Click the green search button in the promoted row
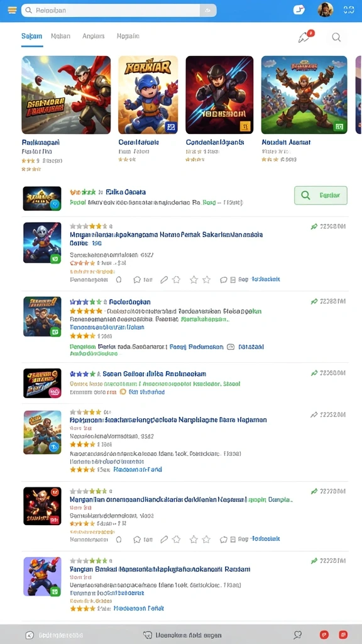 [x=321, y=196]
